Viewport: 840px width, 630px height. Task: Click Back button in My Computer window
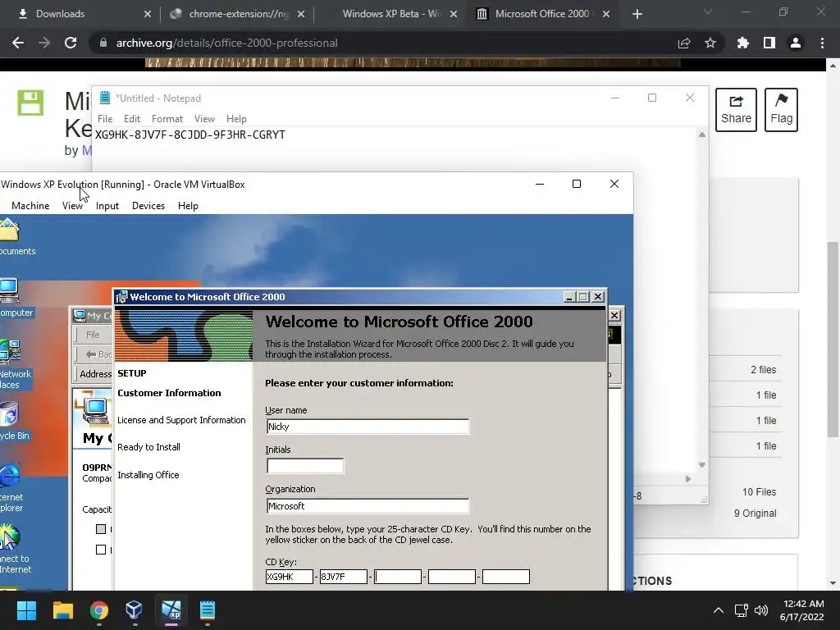pos(99,354)
